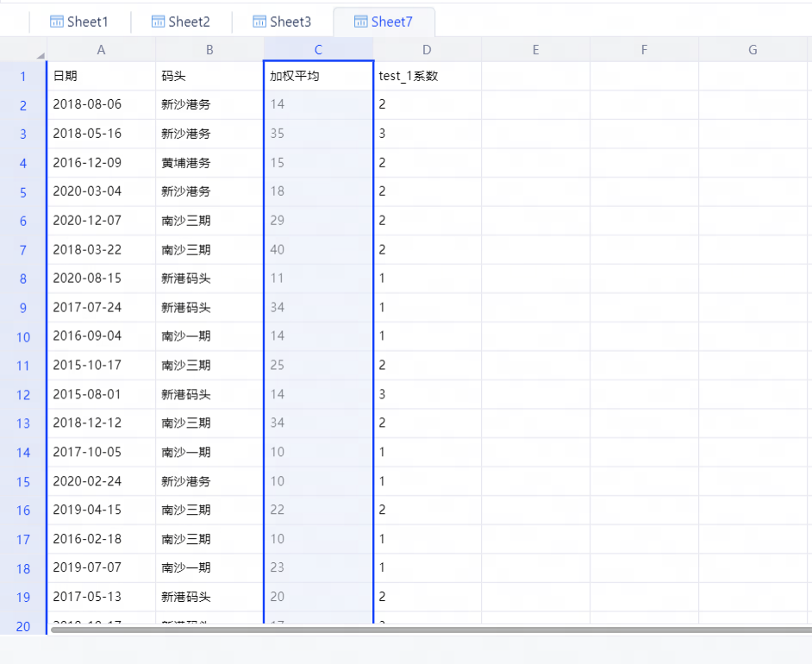
Task: Select the active Sheet7 tab
Action: point(384,22)
